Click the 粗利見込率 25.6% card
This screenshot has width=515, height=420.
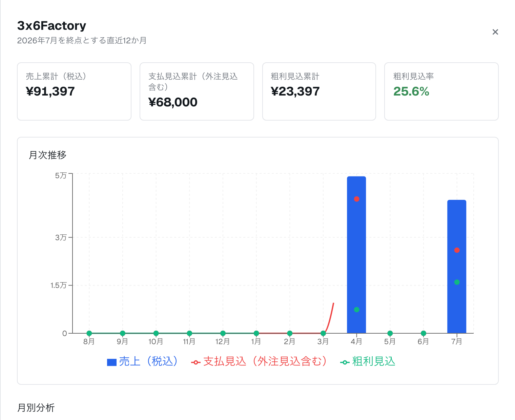[x=441, y=91]
